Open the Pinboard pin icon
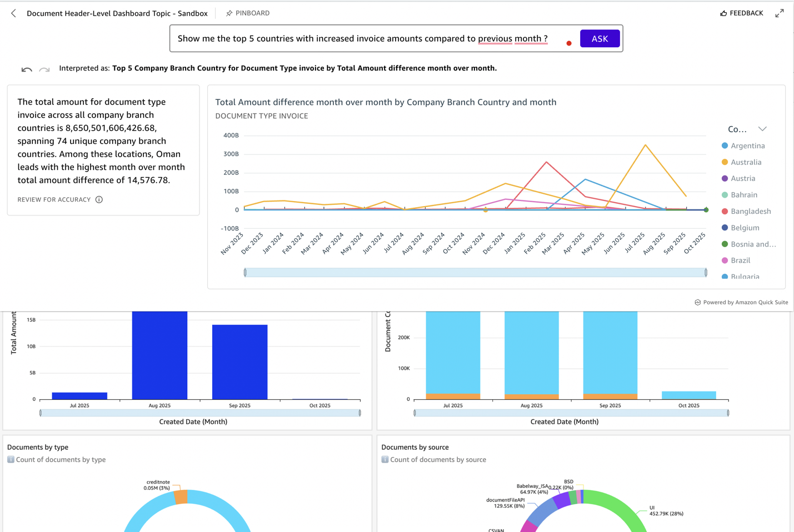The image size is (794, 532). [229, 13]
